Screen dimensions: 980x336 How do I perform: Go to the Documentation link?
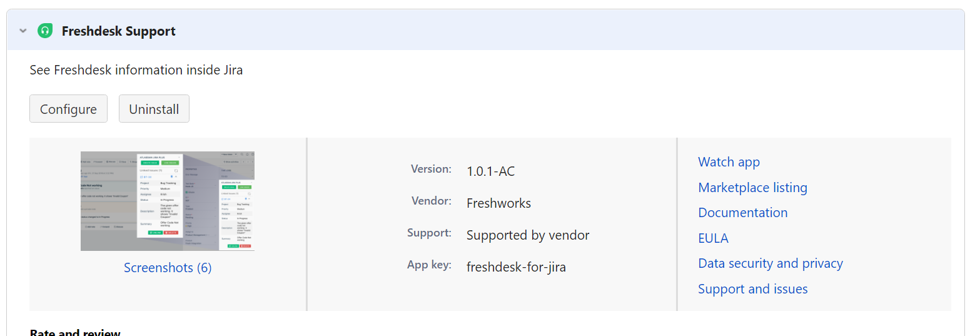[x=743, y=213]
